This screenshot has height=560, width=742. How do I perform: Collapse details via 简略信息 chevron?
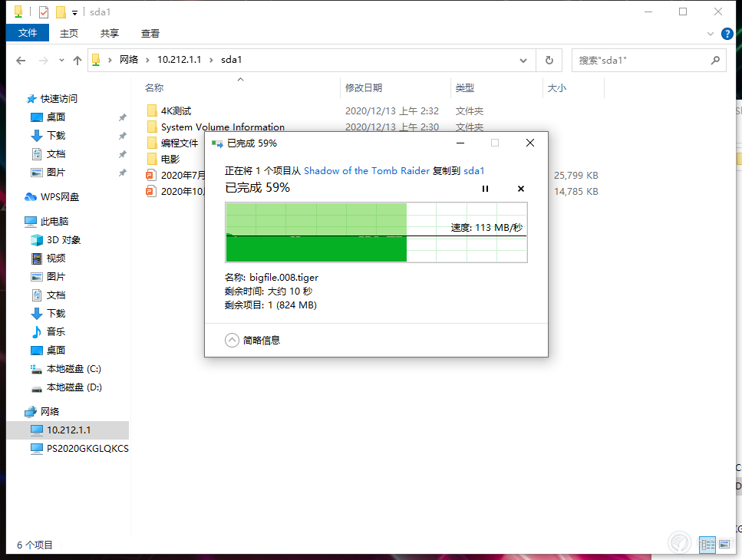tap(232, 340)
